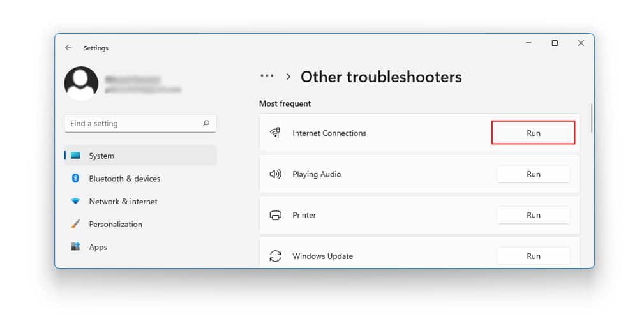
Task: Open Personalization settings
Action: pyautogui.click(x=140, y=224)
